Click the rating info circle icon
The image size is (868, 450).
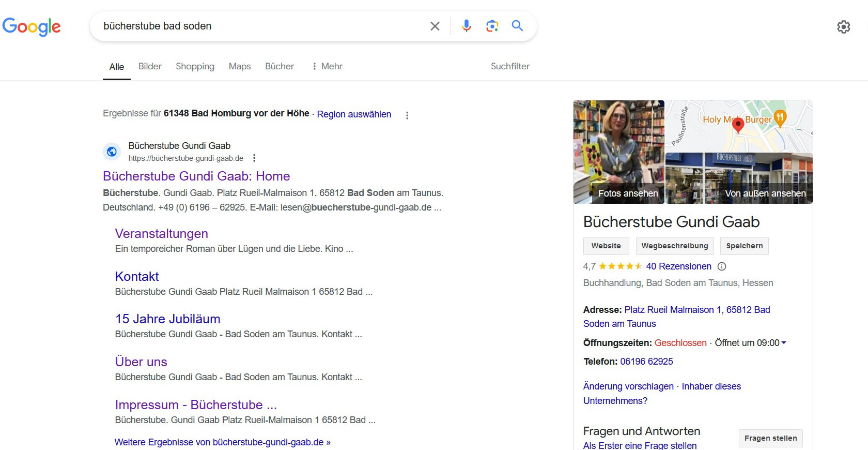[722, 266]
